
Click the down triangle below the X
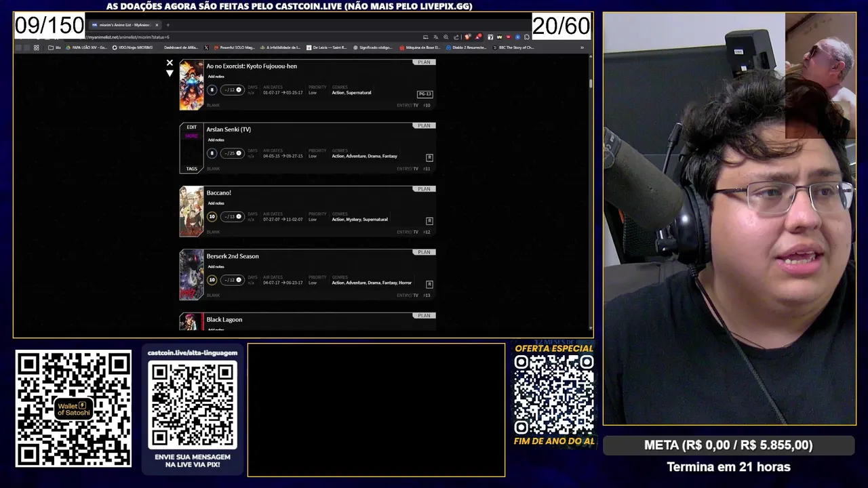(170, 73)
